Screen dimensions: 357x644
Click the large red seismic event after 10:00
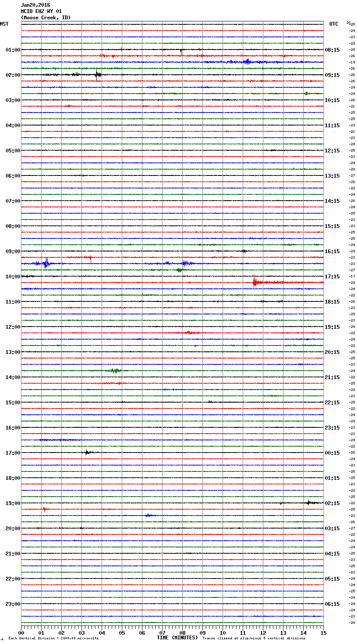(x=255, y=282)
